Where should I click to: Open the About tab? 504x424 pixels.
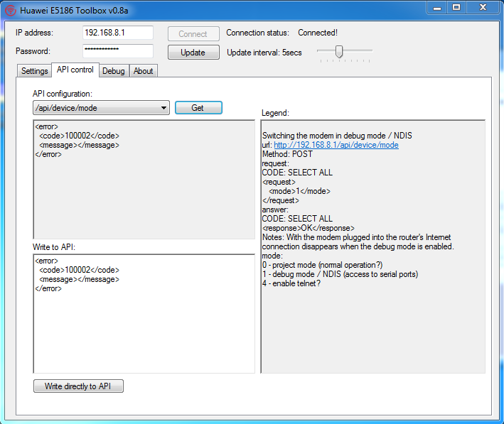click(x=143, y=71)
